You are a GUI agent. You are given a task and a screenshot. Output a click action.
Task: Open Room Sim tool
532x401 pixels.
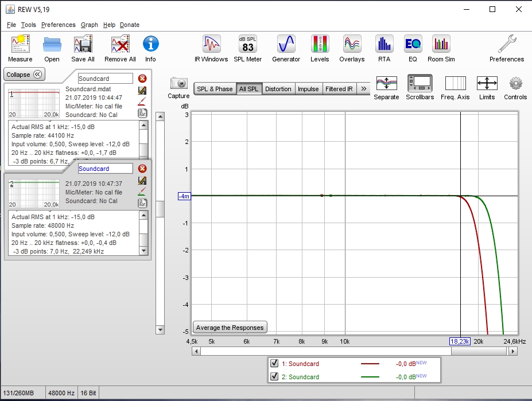[441, 48]
